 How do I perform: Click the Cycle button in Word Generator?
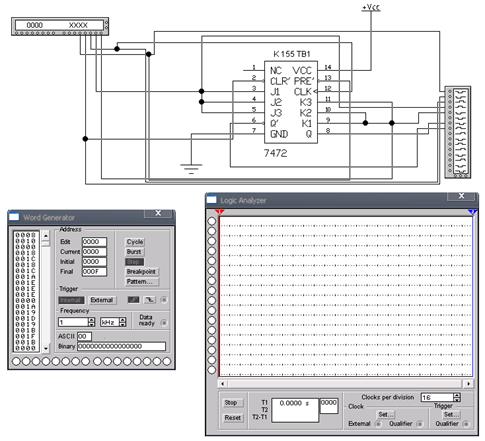(135, 242)
